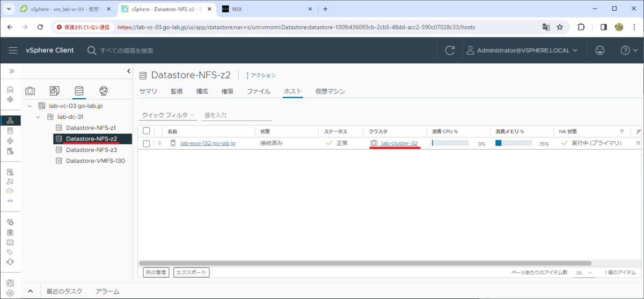The height and width of the screenshot is (299, 644).
Task: Sort by the 名前 column header
Action: pos(172,131)
